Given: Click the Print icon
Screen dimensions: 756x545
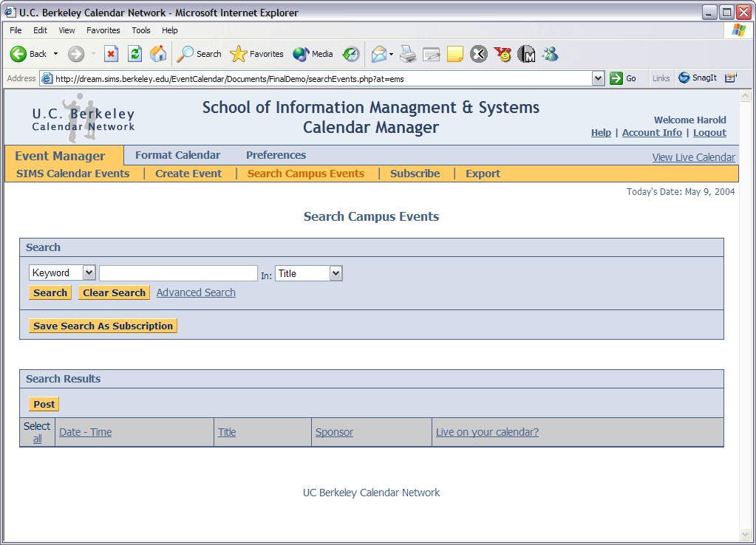Looking at the screenshot, I should click(x=408, y=54).
